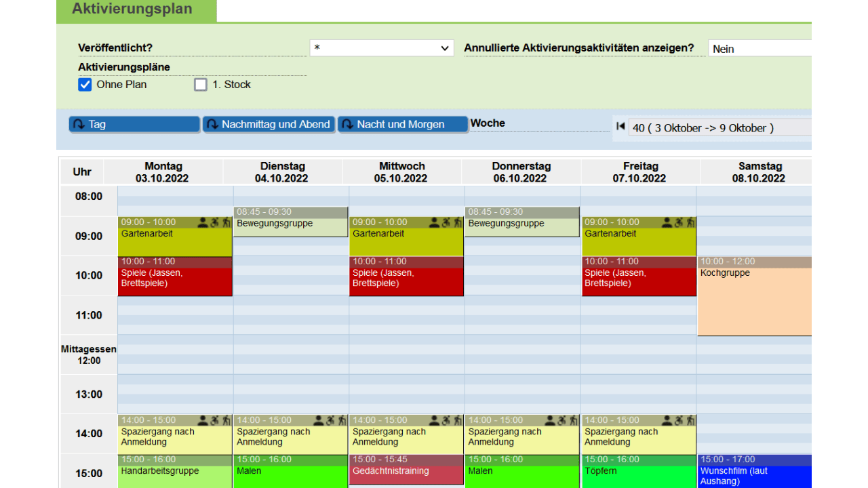Click the Uhr column header
The image size is (868, 488).
click(83, 172)
